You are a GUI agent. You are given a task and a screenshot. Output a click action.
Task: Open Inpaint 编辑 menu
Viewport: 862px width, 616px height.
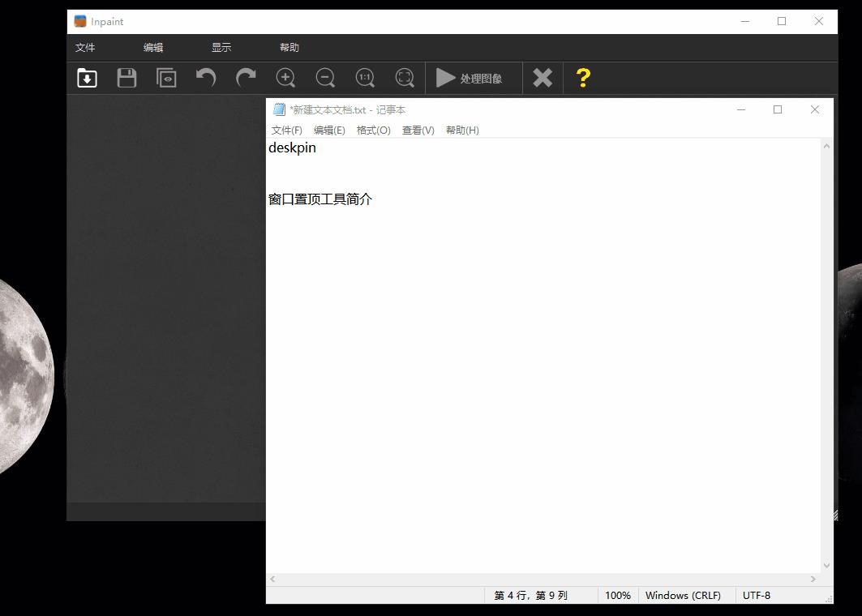(x=153, y=48)
